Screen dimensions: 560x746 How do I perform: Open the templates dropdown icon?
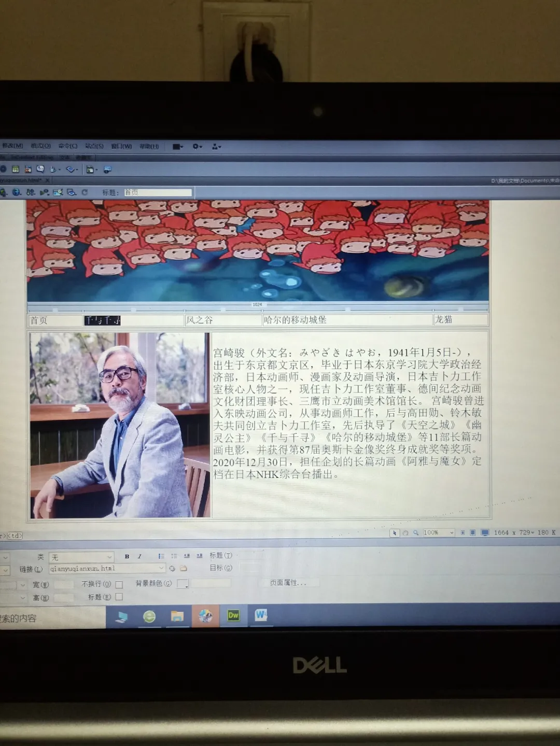coord(92,170)
